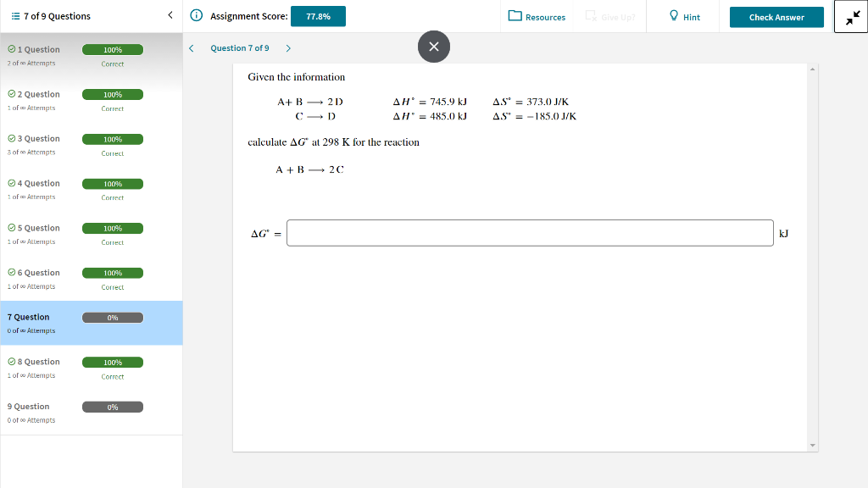The image size is (868, 488).
Task: Click the 0% badge on Question 7
Action: [112, 317]
